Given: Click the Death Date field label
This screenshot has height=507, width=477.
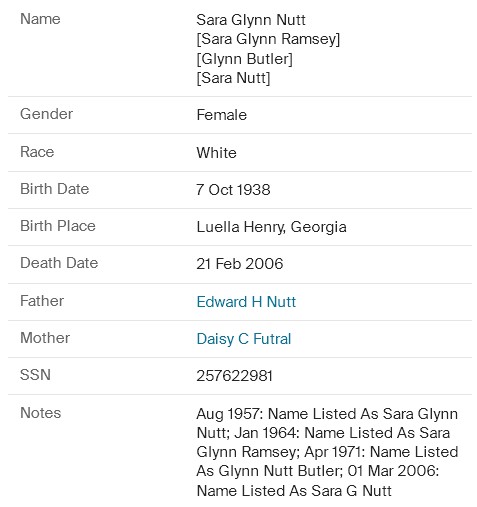Looking at the screenshot, I should point(59,263).
